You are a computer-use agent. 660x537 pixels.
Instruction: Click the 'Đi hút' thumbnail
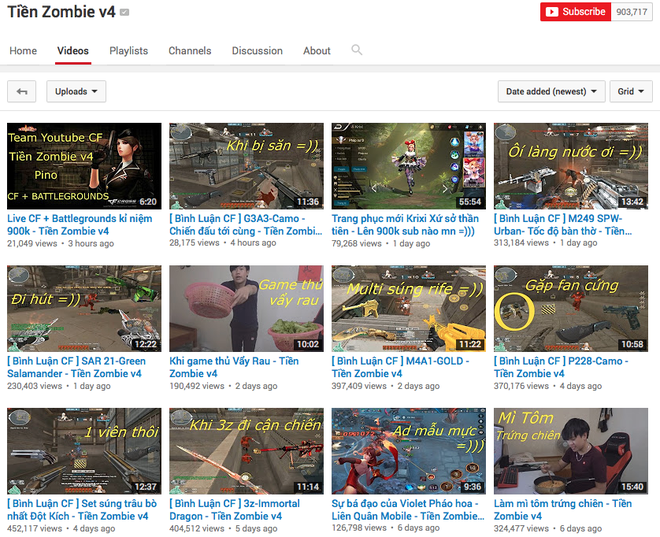pyautogui.click(x=84, y=308)
